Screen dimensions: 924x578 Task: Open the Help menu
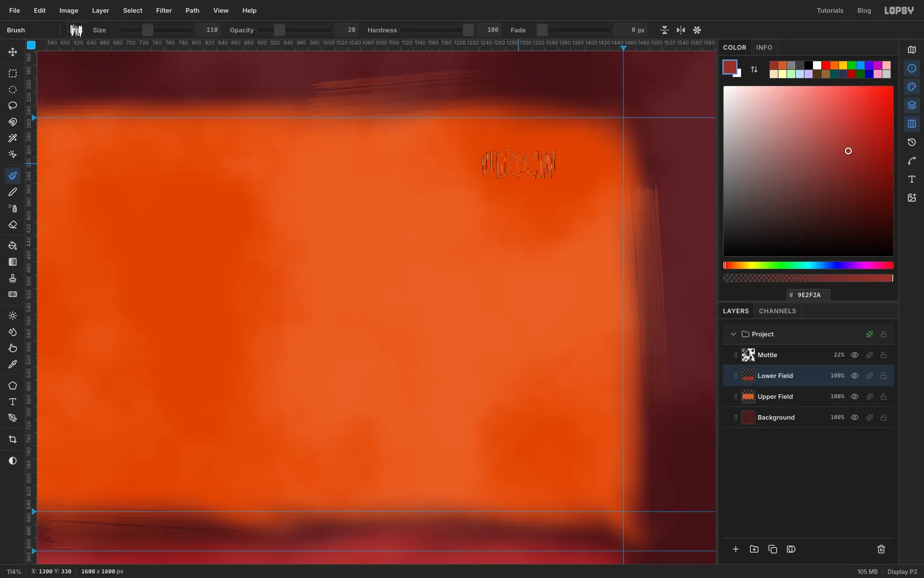point(249,10)
